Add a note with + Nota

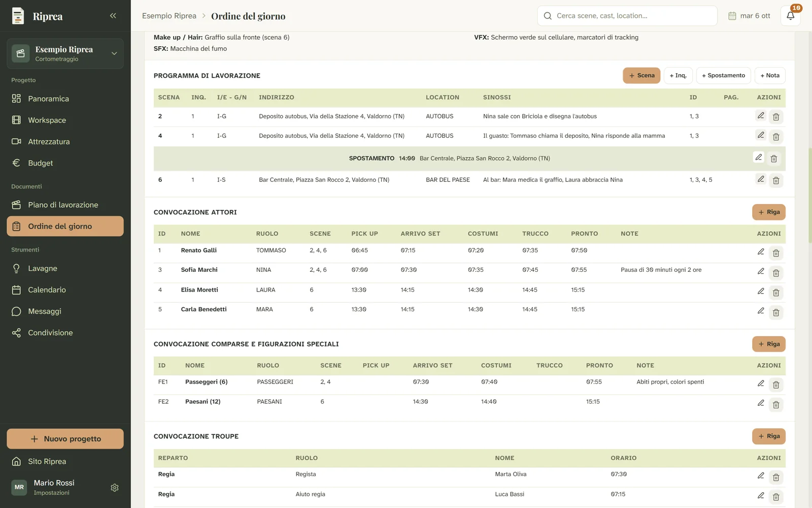(x=770, y=75)
